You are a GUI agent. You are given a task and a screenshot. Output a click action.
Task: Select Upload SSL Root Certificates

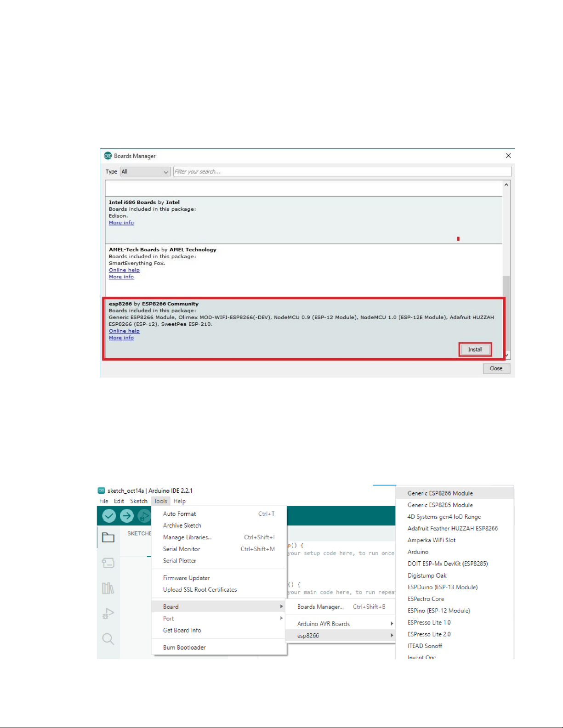[x=219, y=590]
